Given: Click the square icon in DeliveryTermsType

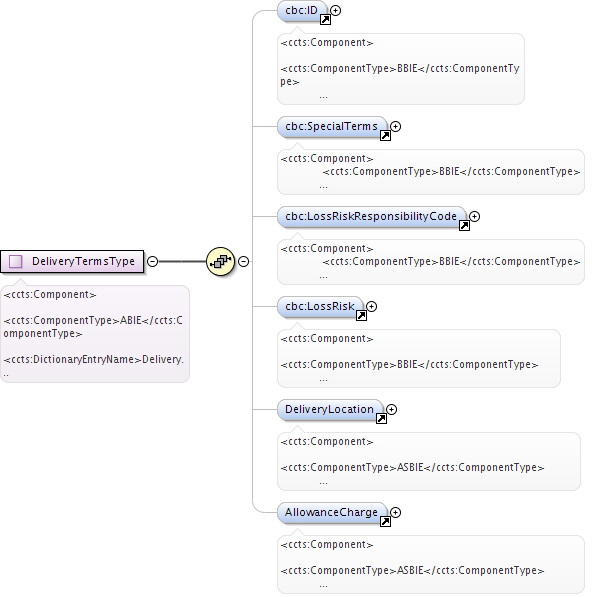Looking at the screenshot, I should (16, 262).
